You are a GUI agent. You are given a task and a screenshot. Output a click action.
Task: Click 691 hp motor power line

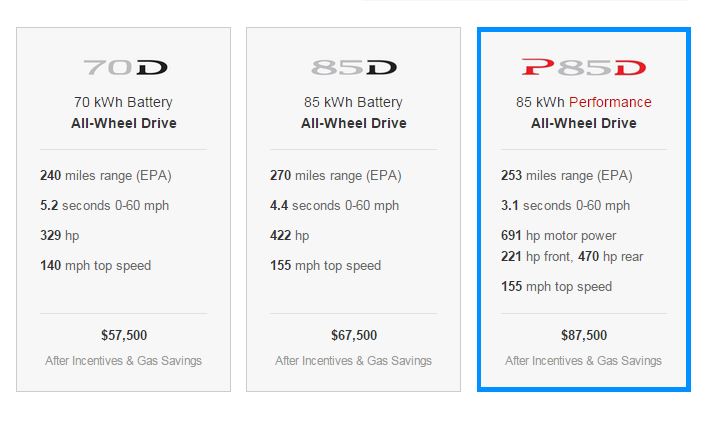559,235
